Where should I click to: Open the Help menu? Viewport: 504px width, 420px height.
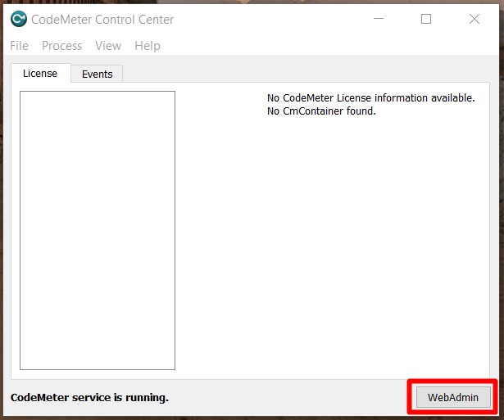coord(147,46)
